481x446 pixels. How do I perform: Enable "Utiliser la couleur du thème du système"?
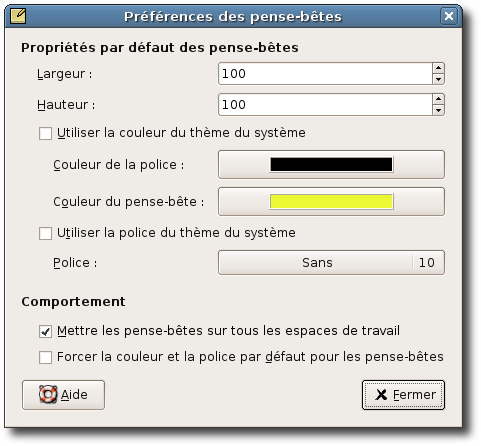pos(45,133)
